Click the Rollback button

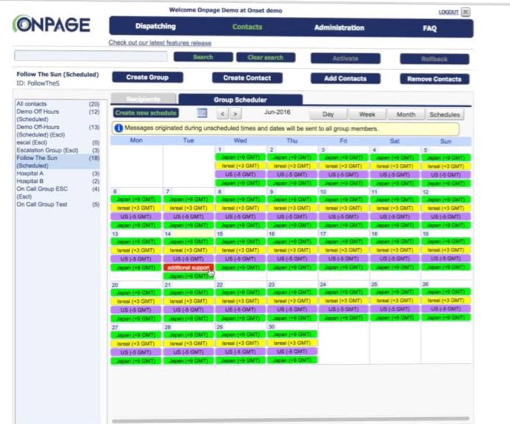point(434,59)
